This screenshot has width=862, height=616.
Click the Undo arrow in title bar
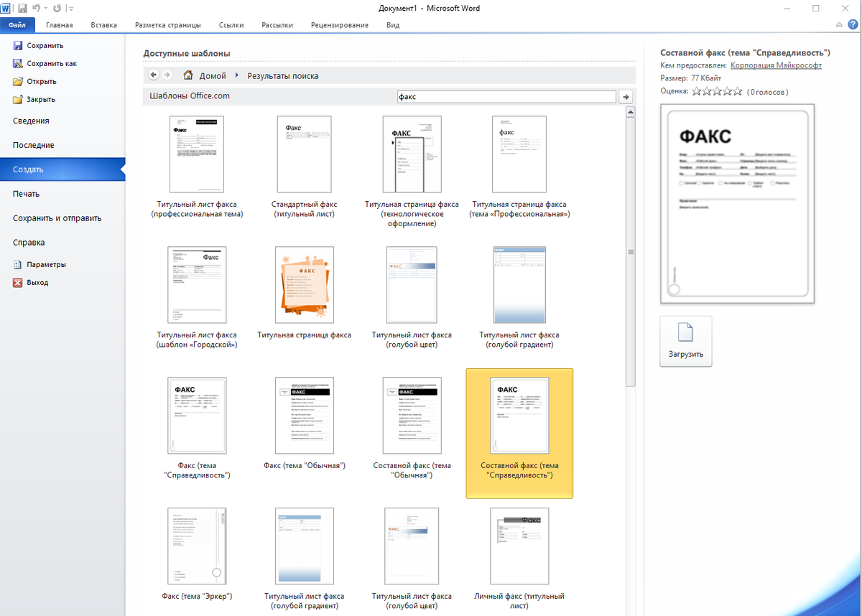click(36, 9)
